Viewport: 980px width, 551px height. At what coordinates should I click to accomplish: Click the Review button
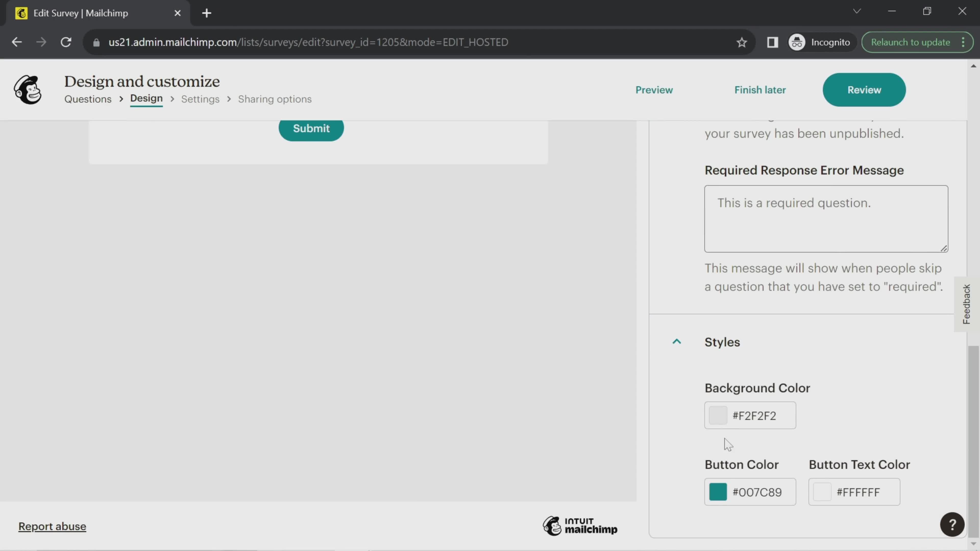[x=864, y=90]
